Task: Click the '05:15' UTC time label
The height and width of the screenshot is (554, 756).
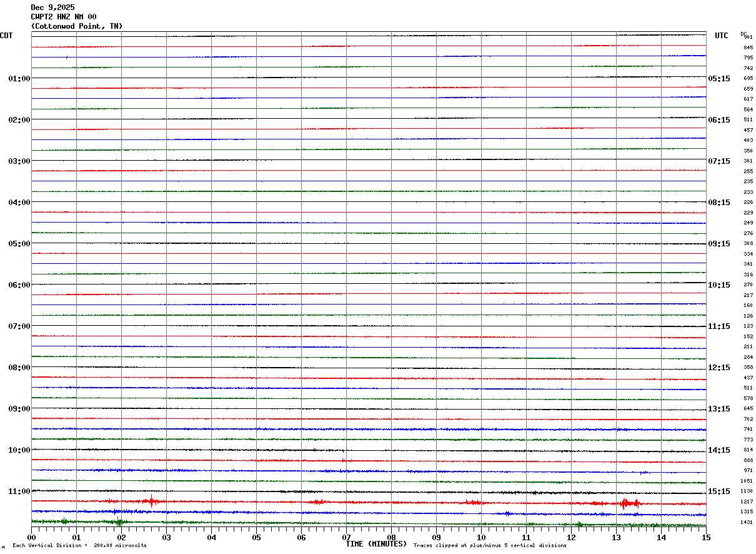Action: (x=719, y=79)
